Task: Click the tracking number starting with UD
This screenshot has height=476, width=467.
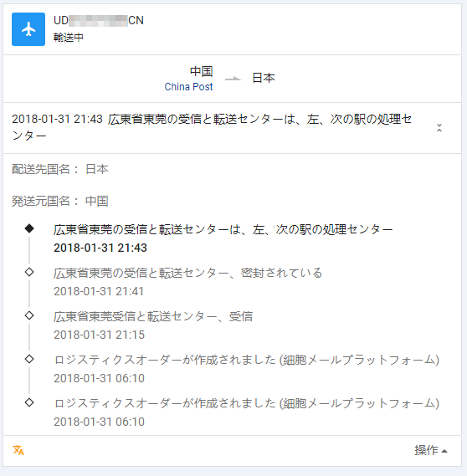Action: (x=99, y=20)
